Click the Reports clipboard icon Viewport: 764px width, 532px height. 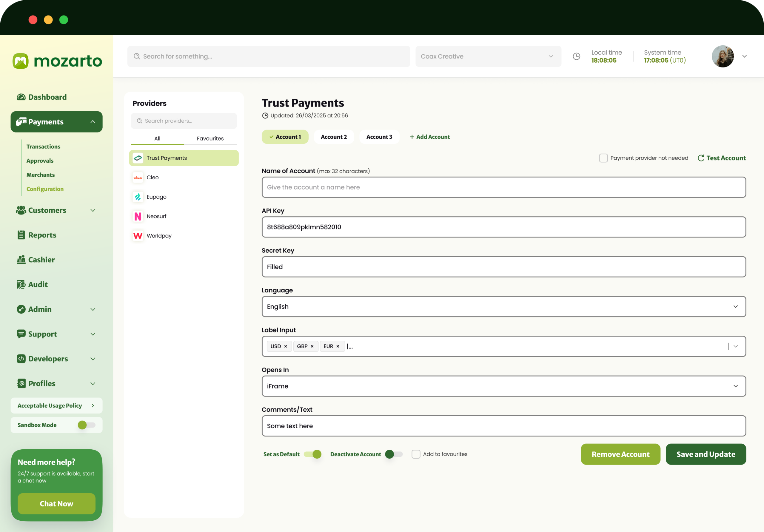coord(21,235)
